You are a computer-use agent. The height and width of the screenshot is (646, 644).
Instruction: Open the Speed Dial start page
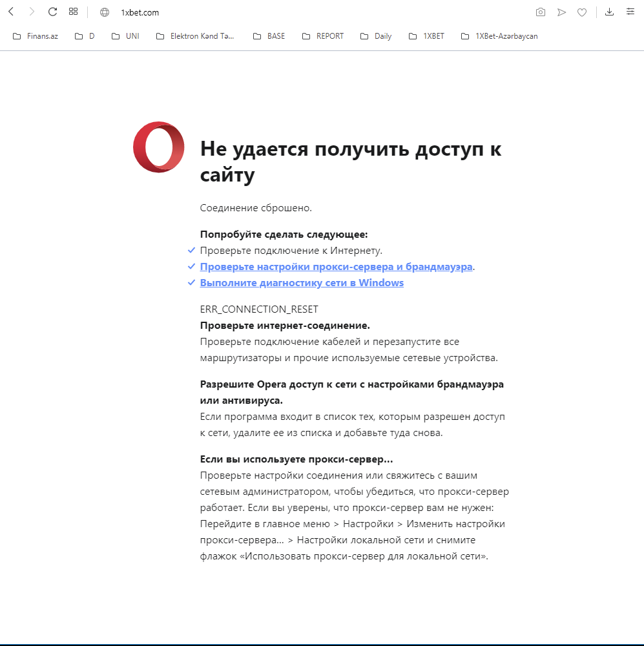(74, 12)
